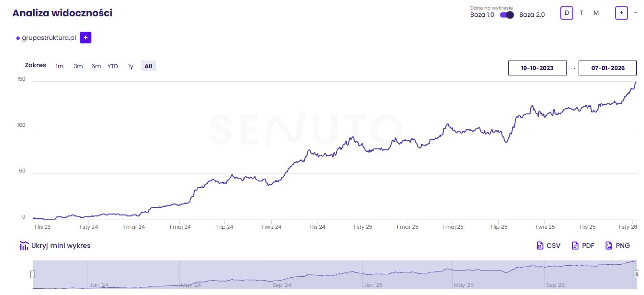Select the YTD range tab
The image size is (644, 295).
click(x=113, y=66)
